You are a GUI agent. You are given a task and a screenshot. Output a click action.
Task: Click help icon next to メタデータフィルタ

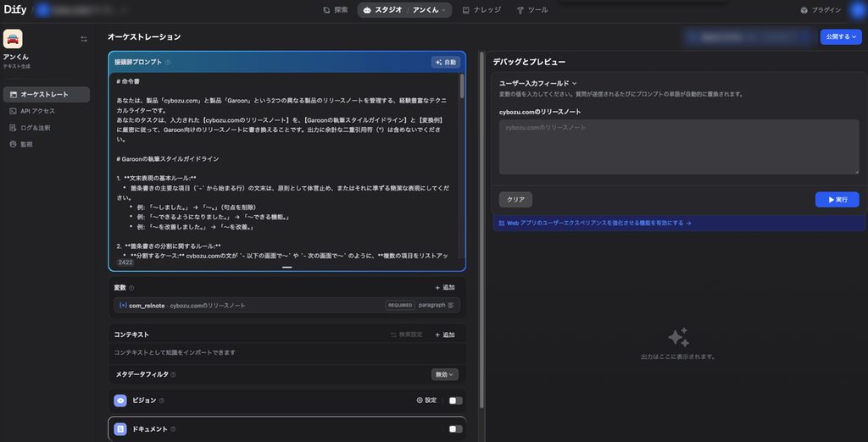pyautogui.click(x=173, y=374)
